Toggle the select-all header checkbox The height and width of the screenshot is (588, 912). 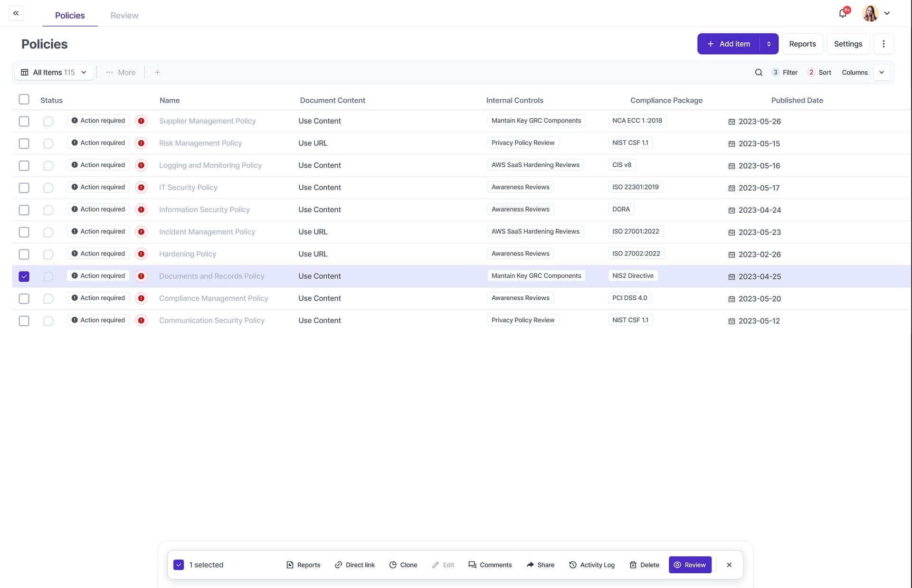24,99
